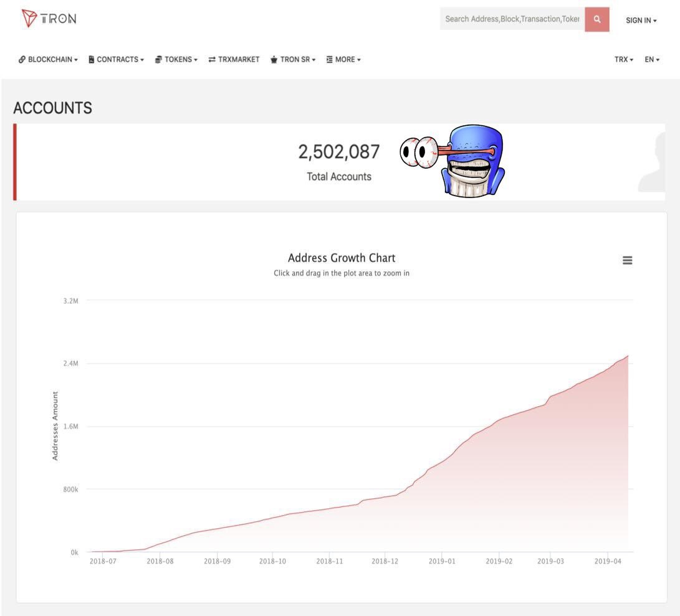Open the EN language dropdown

point(652,59)
